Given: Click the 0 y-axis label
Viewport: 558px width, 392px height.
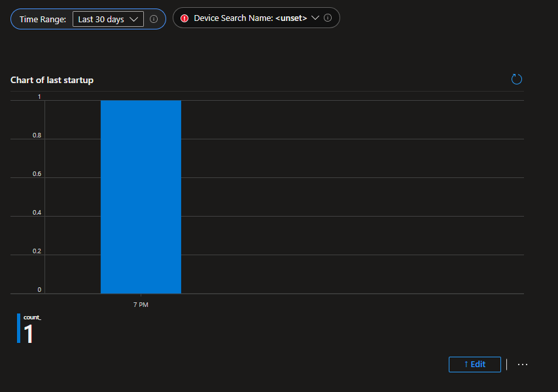Looking at the screenshot, I should tap(39, 290).
